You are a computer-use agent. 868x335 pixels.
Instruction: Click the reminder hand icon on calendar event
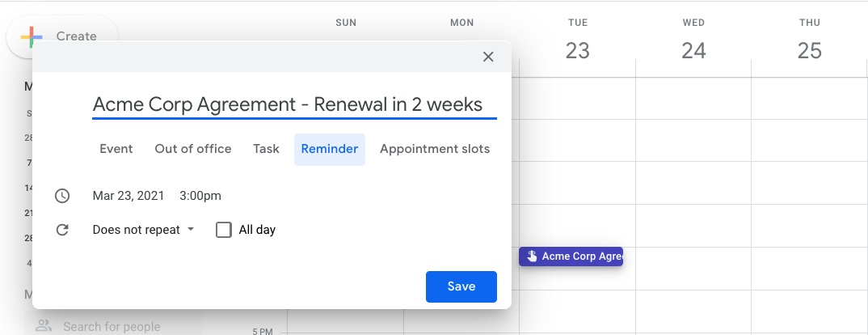(x=532, y=257)
